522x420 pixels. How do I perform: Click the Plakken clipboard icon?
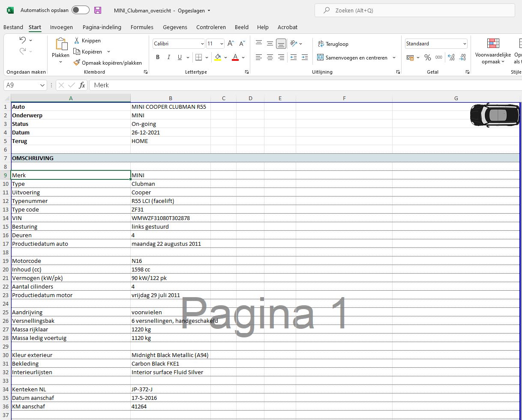(x=61, y=45)
